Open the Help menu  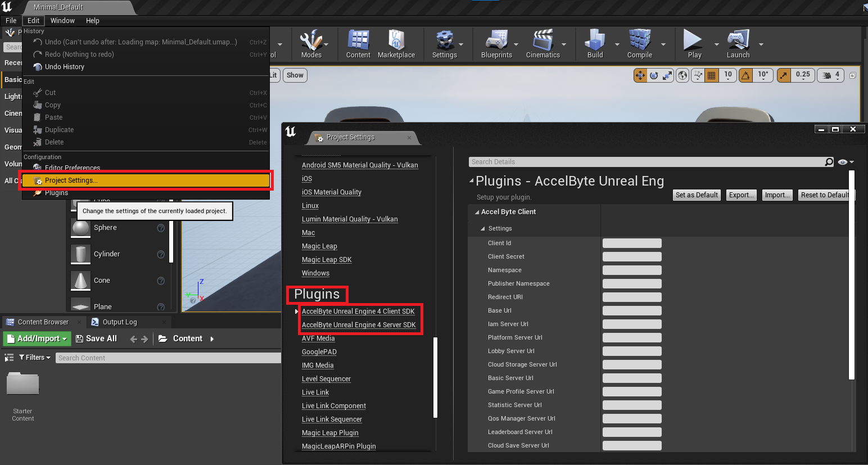pos(93,21)
